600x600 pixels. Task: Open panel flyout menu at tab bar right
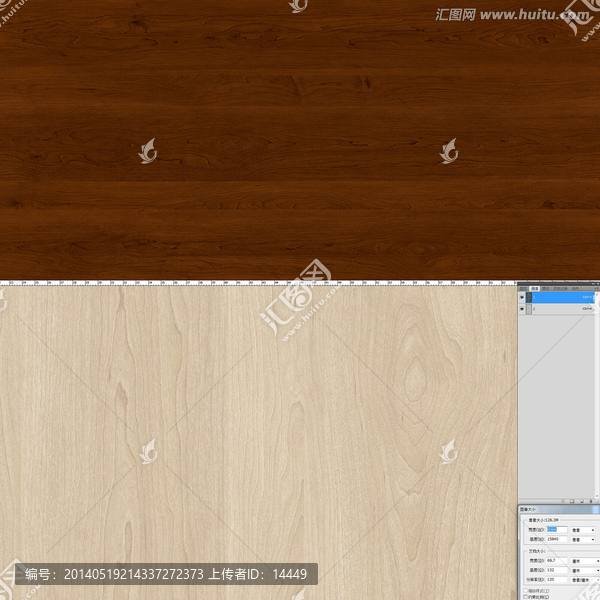[x=596, y=288]
